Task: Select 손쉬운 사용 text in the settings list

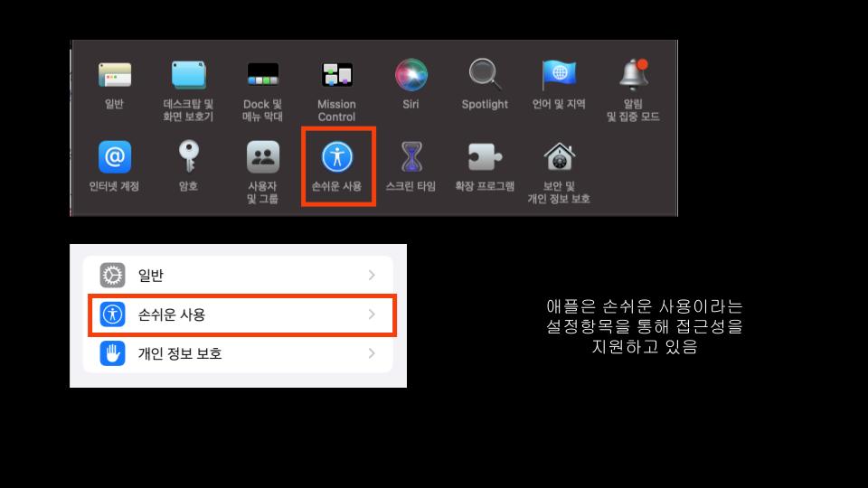Action: pos(172,314)
